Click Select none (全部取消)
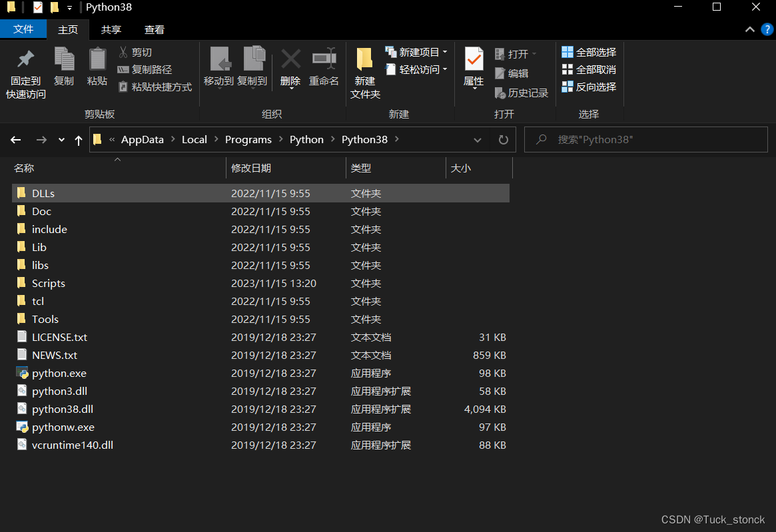Viewport: 776px width, 532px height. tap(589, 70)
